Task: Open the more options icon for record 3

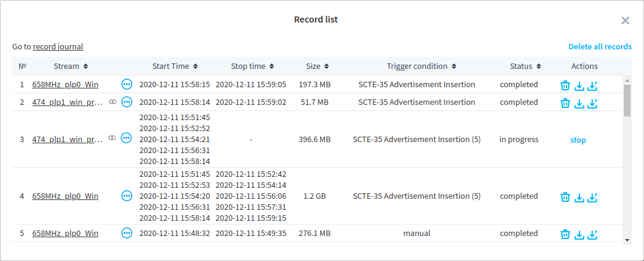Action: tap(127, 138)
